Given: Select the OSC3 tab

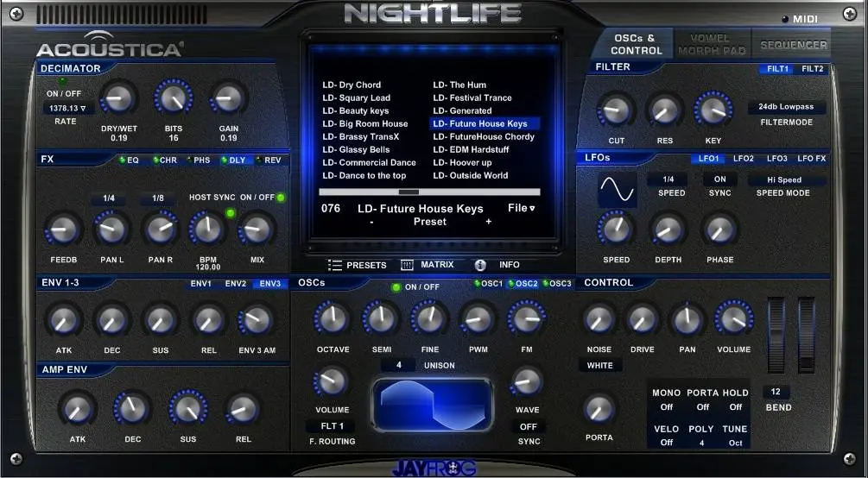Looking at the screenshot, I should [557, 284].
